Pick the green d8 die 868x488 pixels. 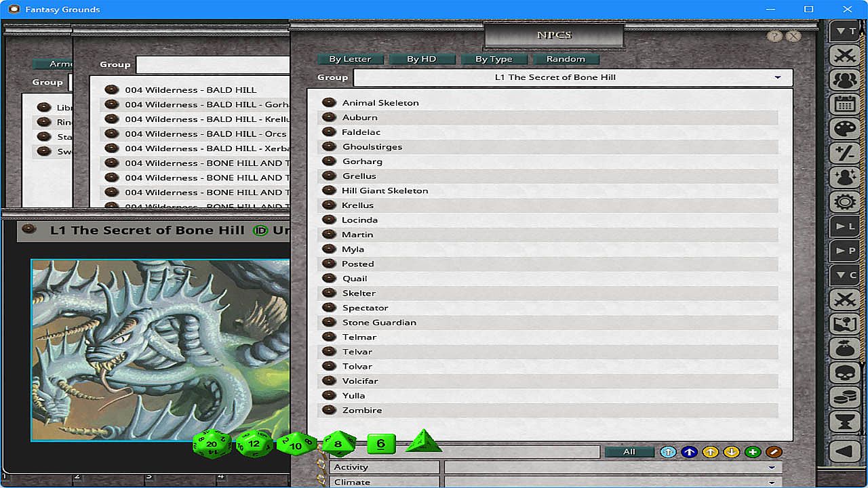click(x=338, y=444)
